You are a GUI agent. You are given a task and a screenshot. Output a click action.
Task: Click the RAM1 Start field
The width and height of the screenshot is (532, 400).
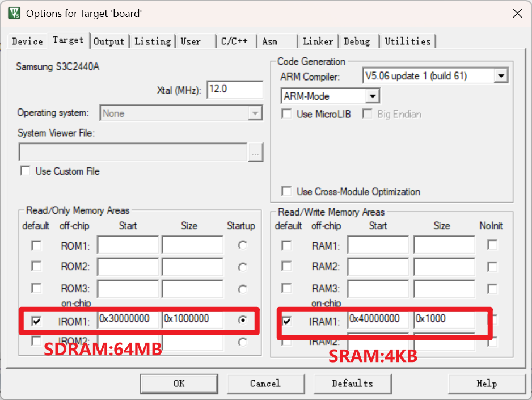point(378,245)
